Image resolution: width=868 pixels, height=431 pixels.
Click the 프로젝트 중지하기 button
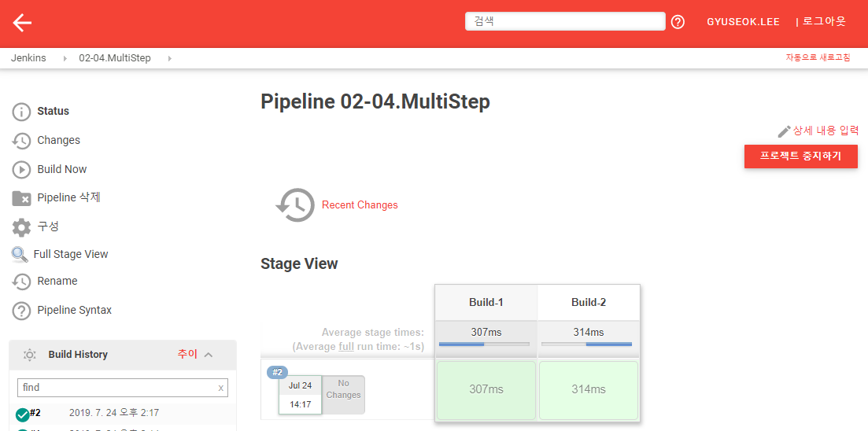pos(800,156)
